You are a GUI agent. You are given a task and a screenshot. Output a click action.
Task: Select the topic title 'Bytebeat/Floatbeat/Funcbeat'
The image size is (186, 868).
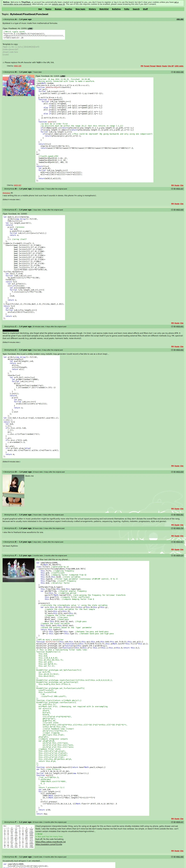29,14
